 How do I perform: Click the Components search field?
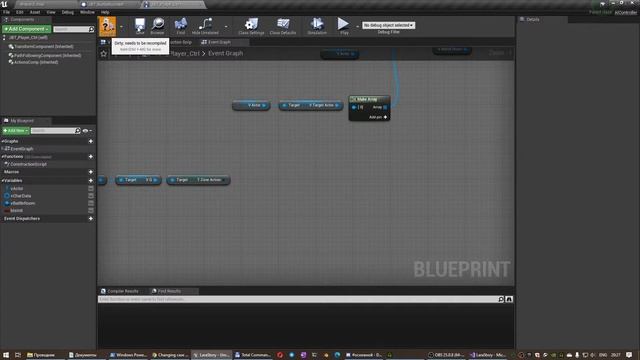73,29
